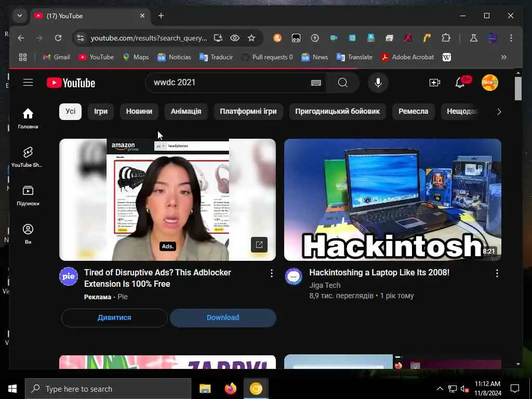Open the Maps bookmark
Screen dimensions: 532x399
click(136, 57)
